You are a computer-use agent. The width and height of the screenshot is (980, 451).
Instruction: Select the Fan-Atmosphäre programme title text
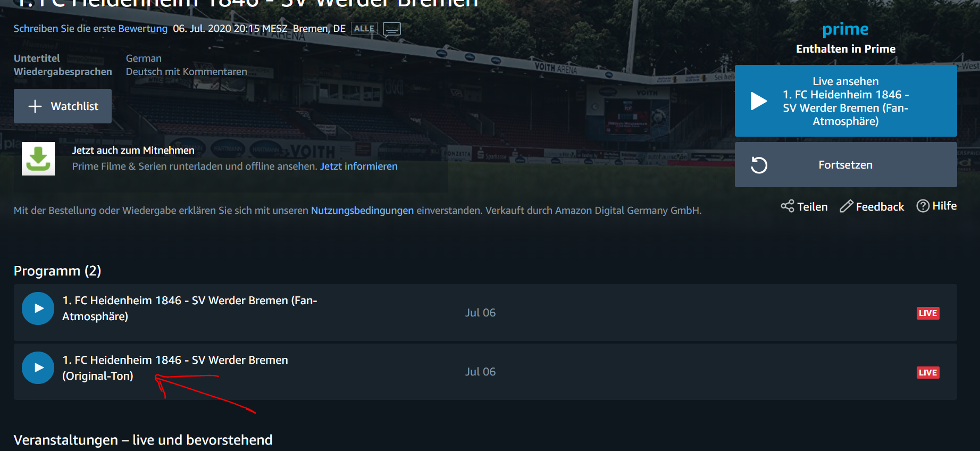(x=190, y=308)
